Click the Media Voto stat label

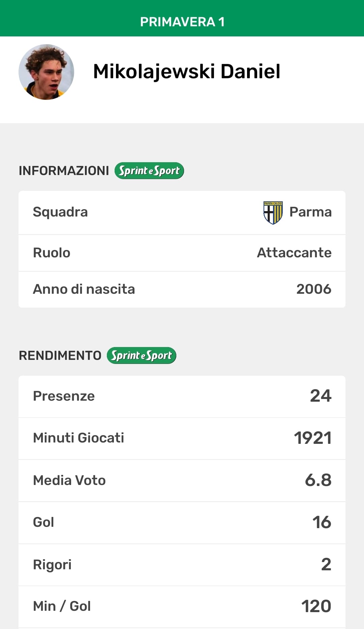coord(69,480)
